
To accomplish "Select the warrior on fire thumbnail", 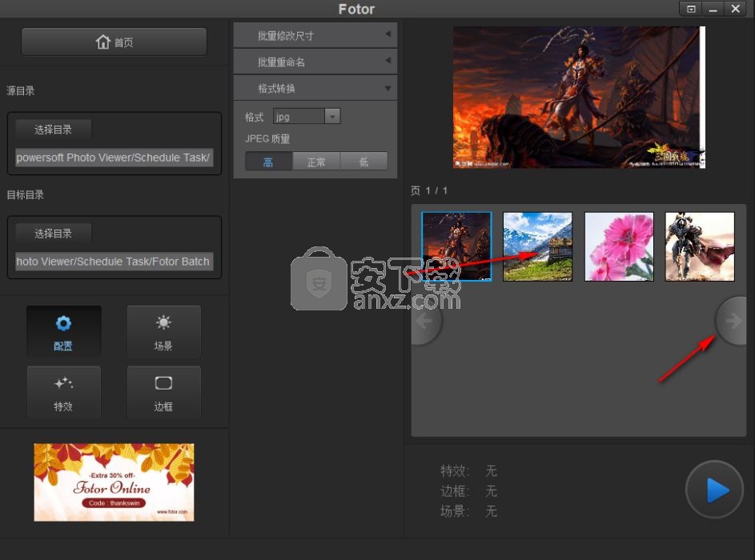I will (456, 246).
